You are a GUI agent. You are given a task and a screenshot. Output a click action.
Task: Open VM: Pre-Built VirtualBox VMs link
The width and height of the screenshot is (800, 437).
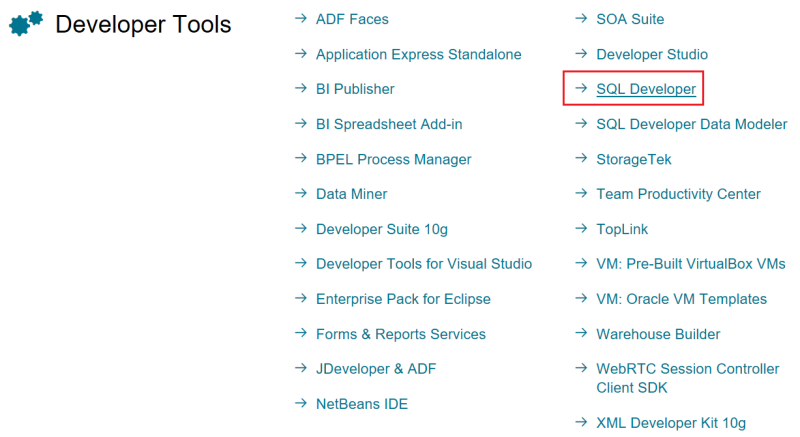[x=691, y=264]
